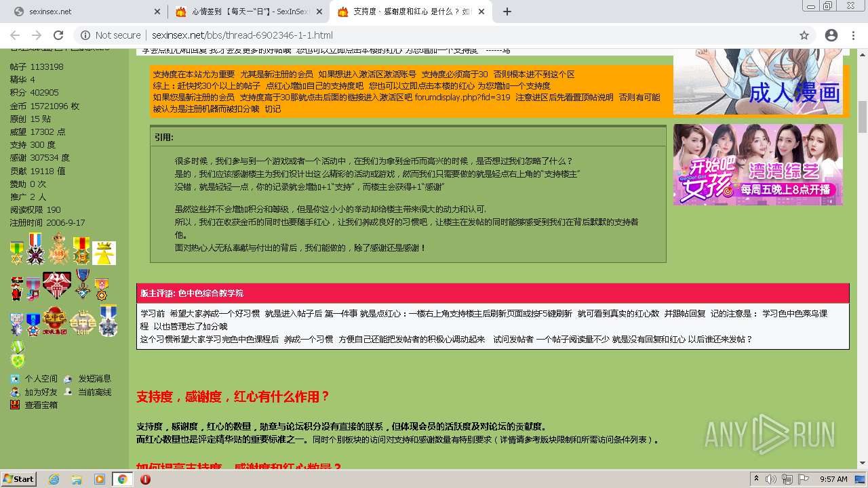
Task: Click the orange flower medal badge
Action: [102, 289]
